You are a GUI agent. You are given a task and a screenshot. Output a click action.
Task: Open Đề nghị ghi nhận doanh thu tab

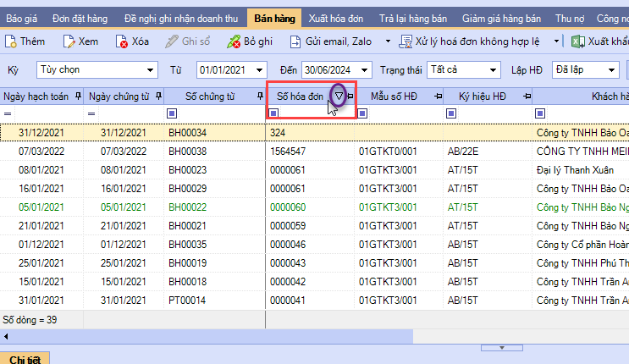click(x=181, y=19)
